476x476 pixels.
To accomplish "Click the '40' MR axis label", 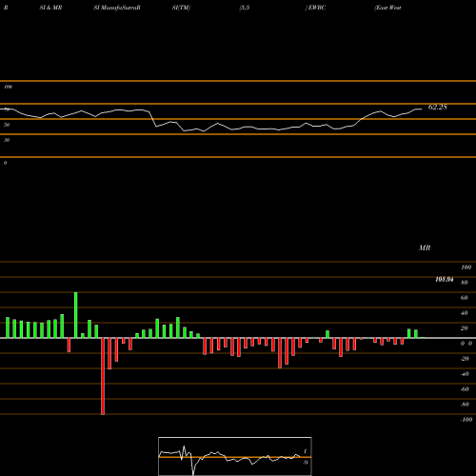I will (465, 313).
